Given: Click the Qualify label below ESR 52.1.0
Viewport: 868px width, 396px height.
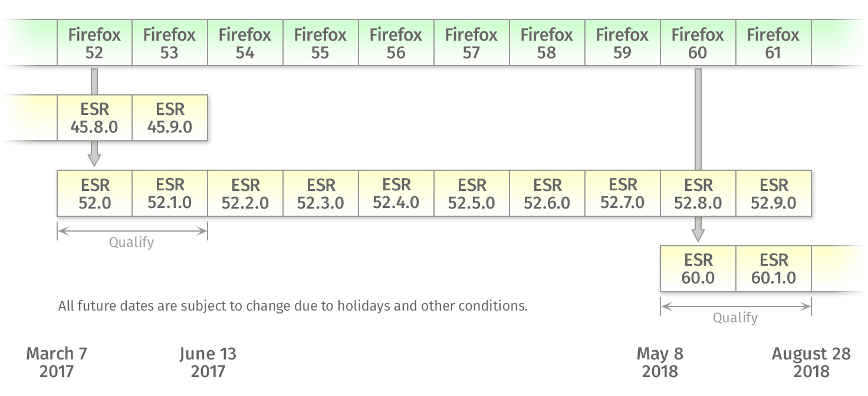Looking at the screenshot, I should [131, 242].
